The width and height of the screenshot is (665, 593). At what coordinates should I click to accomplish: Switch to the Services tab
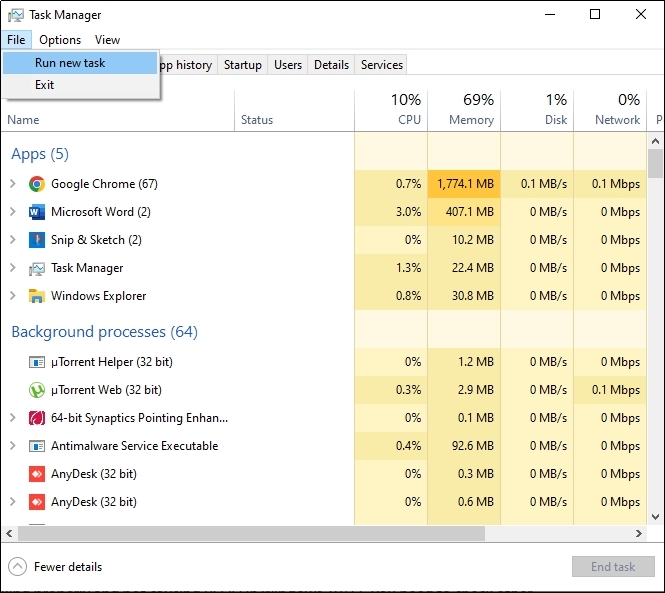[x=381, y=65]
